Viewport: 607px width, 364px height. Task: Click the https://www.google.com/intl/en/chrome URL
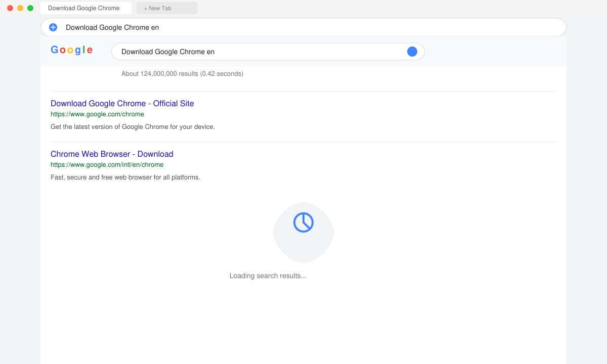click(107, 165)
